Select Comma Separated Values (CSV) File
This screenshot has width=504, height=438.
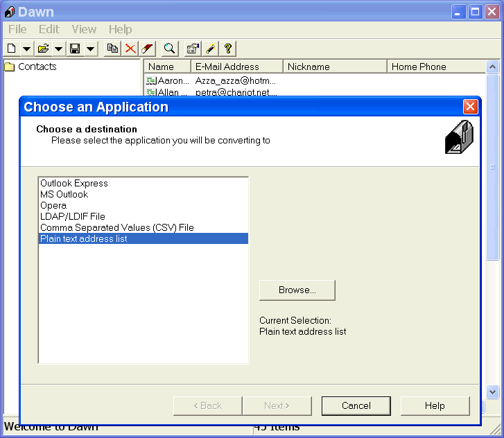tap(143, 227)
